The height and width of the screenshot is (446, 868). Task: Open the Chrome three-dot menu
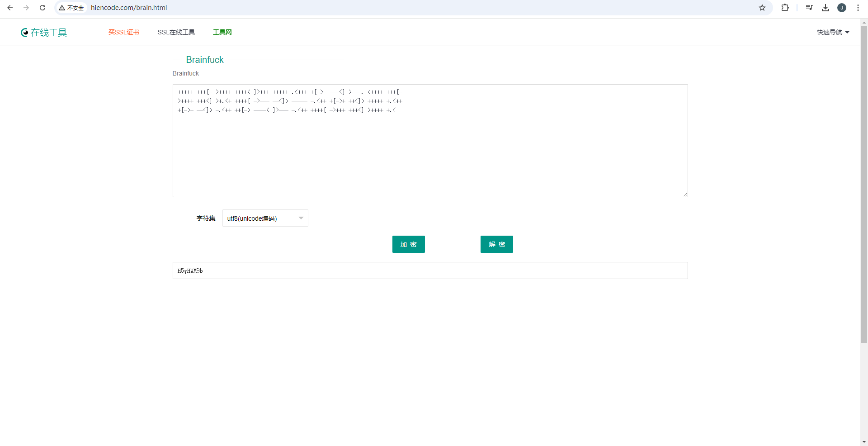858,8
